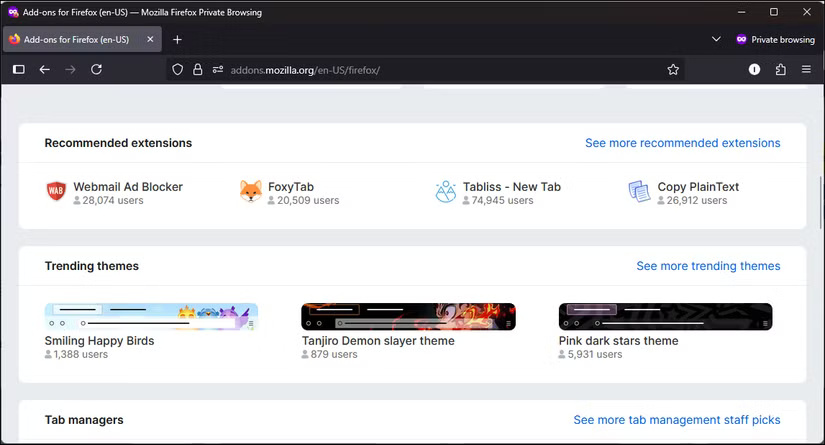
Task: Go back using the back arrow
Action: click(x=44, y=69)
